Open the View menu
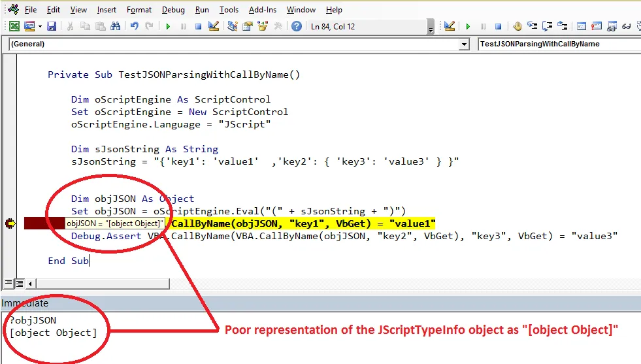 click(78, 10)
